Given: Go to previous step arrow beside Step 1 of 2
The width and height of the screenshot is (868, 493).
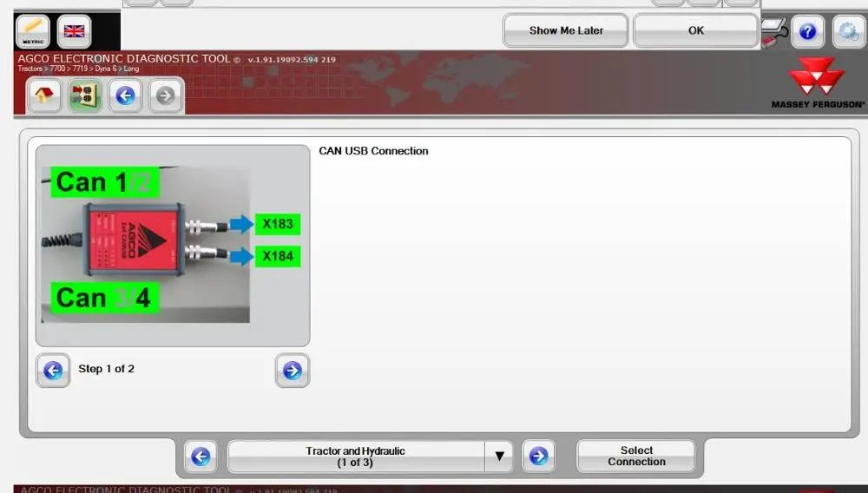Looking at the screenshot, I should (53, 370).
